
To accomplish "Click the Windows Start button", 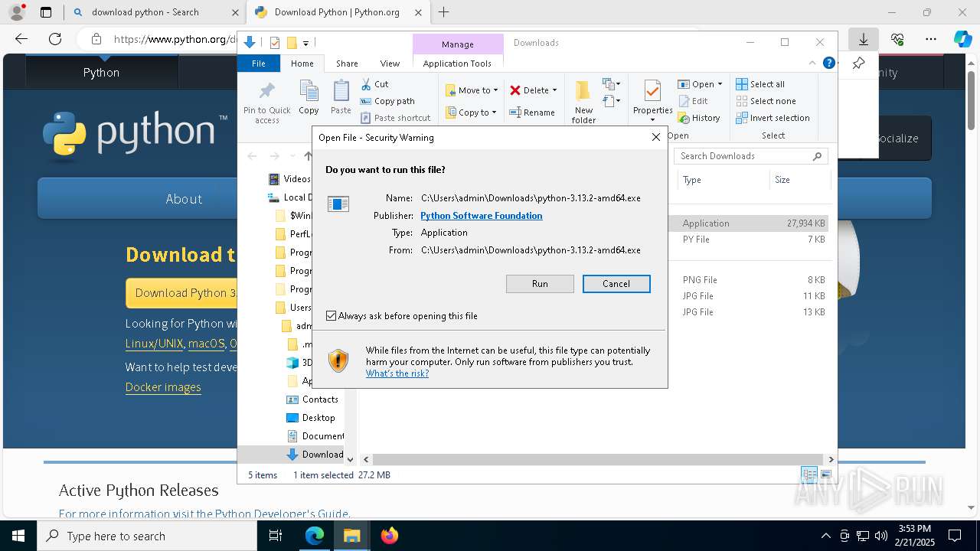I will [18, 536].
